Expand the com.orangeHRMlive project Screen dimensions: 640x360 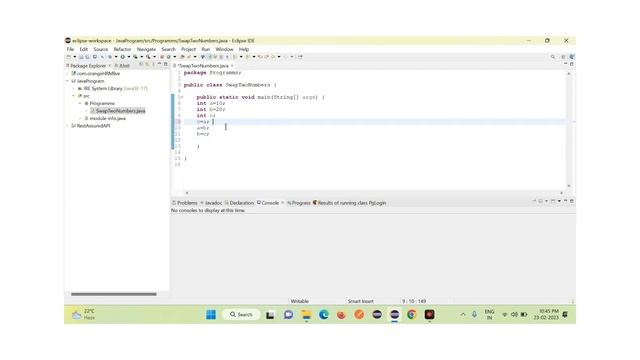(x=68, y=73)
